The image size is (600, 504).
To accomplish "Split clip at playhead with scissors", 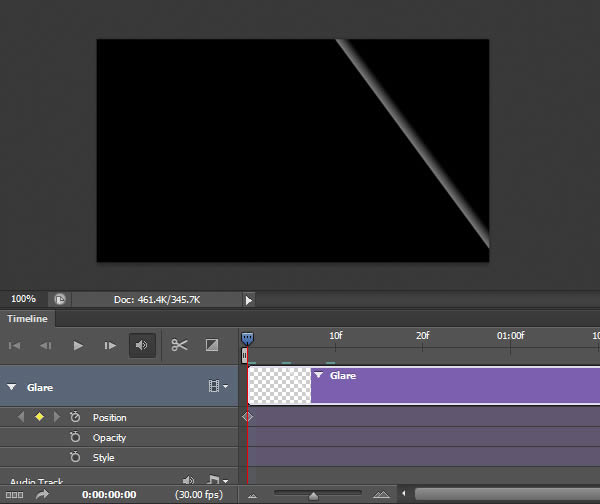I will pyautogui.click(x=179, y=345).
